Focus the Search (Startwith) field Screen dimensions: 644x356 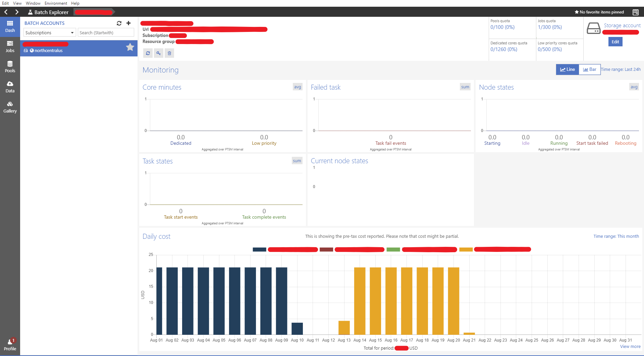[x=106, y=33]
